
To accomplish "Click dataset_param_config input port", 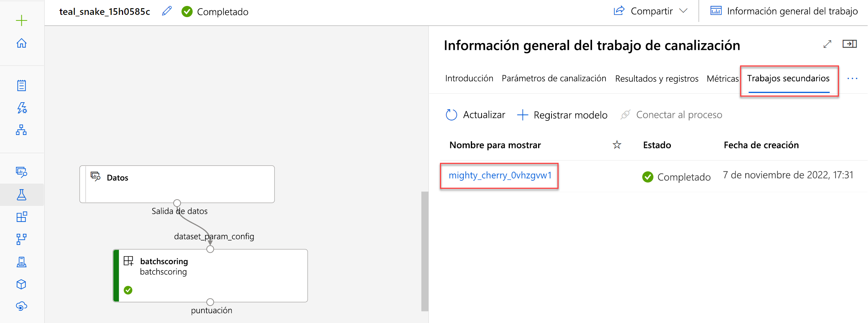I will [x=210, y=249].
